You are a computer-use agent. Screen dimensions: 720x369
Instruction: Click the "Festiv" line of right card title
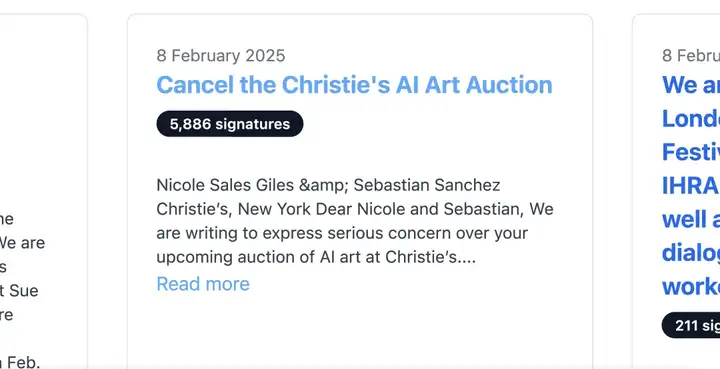point(691,152)
